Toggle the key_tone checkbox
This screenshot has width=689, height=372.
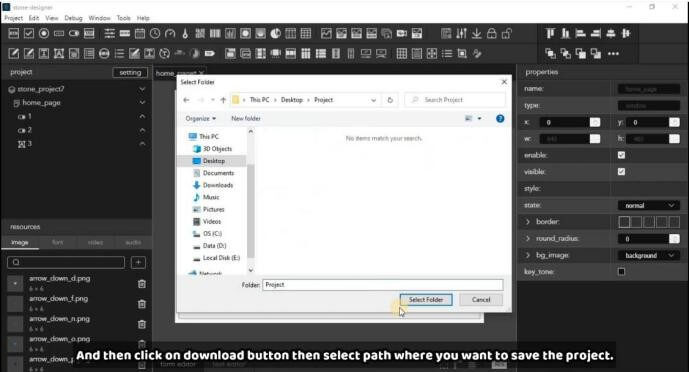[621, 272]
